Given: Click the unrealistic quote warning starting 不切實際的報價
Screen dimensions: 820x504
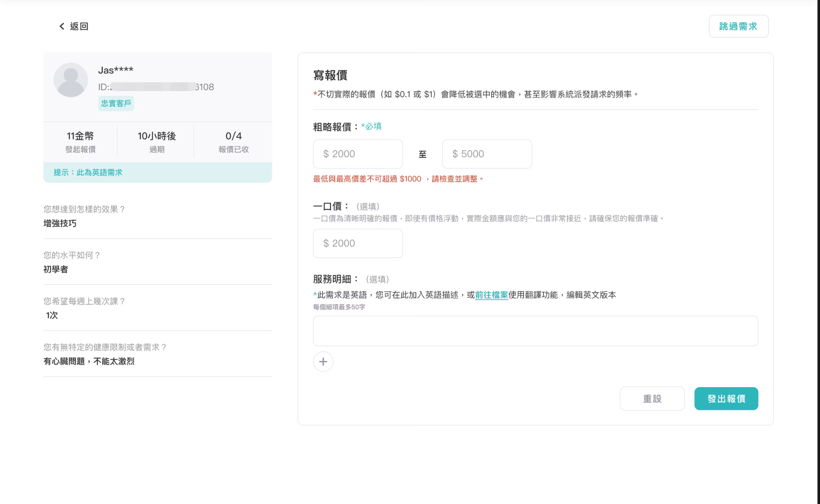Looking at the screenshot, I should pyautogui.click(x=476, y=94).
